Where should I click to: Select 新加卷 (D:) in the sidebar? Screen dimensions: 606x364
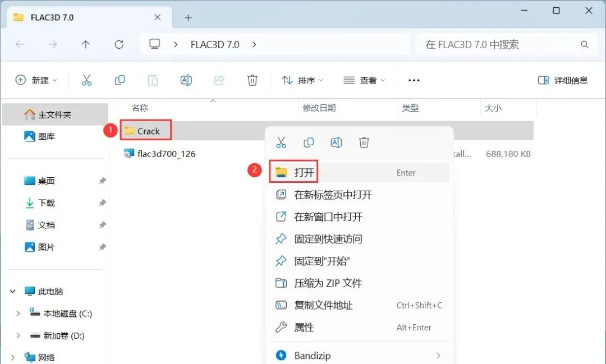pos(63,335)
